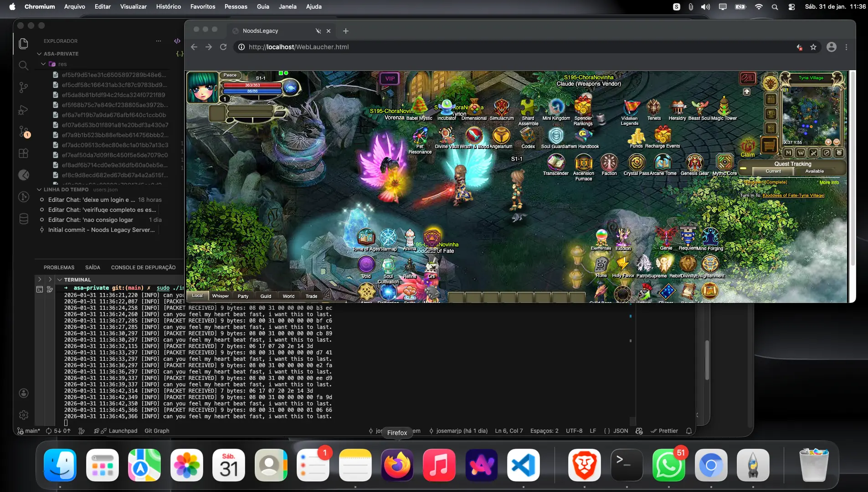Open the Faction icon
Viewport: 868px width, 492px height.
(609, 163)
